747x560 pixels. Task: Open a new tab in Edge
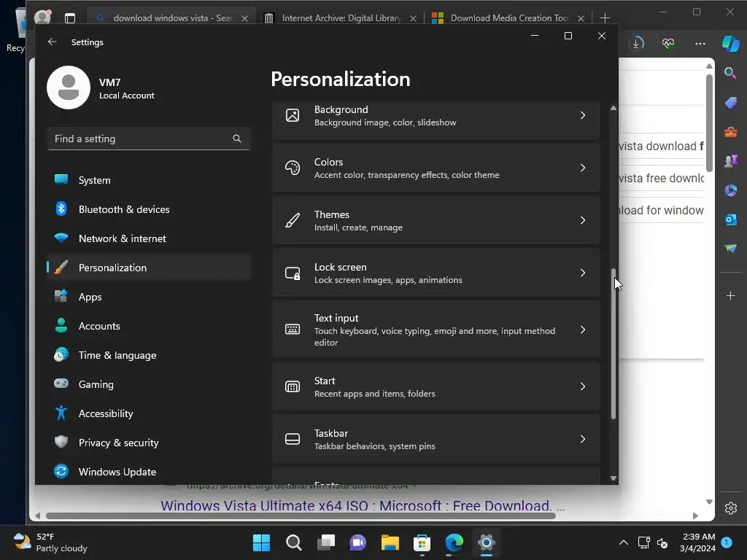(x=605, y=18)
